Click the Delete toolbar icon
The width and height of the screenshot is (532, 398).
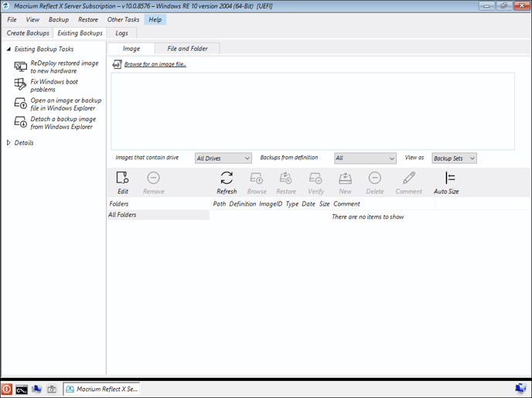(374, 177)
